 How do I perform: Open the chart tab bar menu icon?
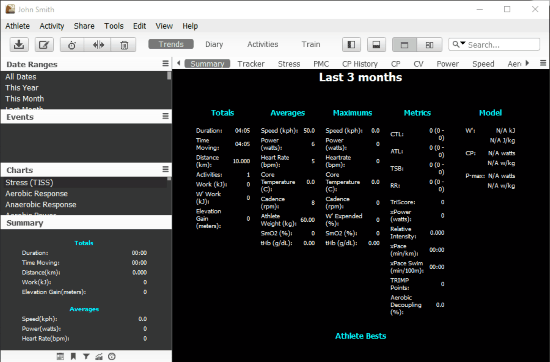[x=543, y=63]
